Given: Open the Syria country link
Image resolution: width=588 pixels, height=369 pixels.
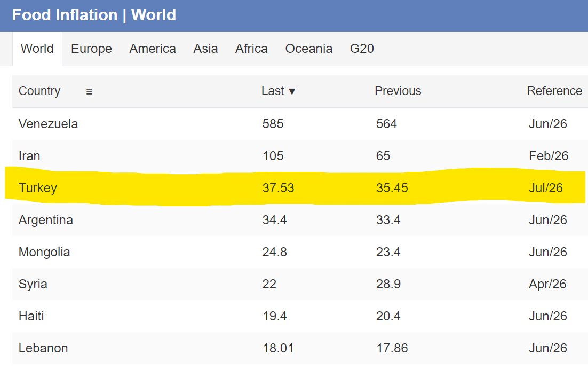Looking at the screenshot, I should coord(33,284).
